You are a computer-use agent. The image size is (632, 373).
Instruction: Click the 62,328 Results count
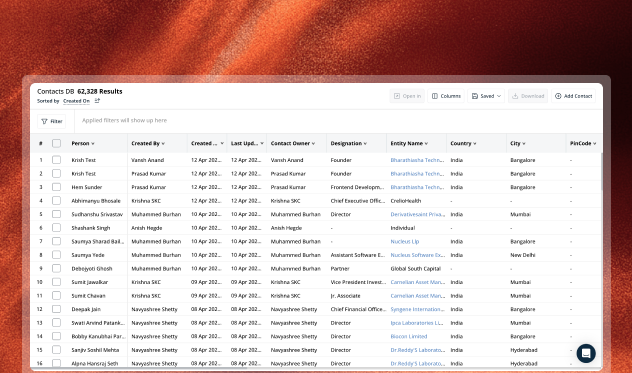(x=100, y=92)
